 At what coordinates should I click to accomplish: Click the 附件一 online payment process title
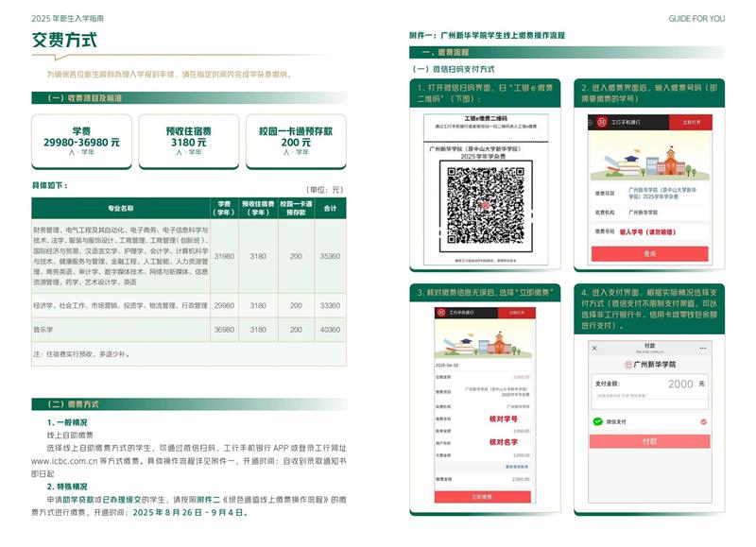[x=487, y=35]
